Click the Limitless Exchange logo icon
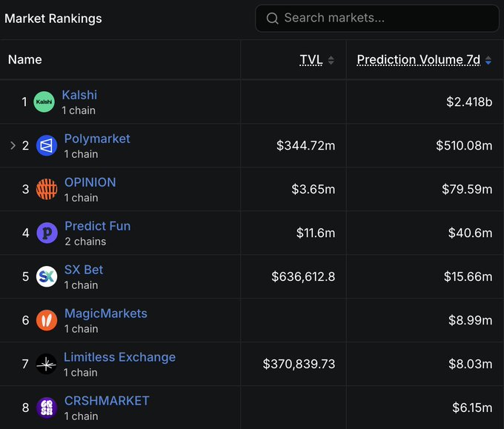Screen dimensions: 504x429 [46, 364]
